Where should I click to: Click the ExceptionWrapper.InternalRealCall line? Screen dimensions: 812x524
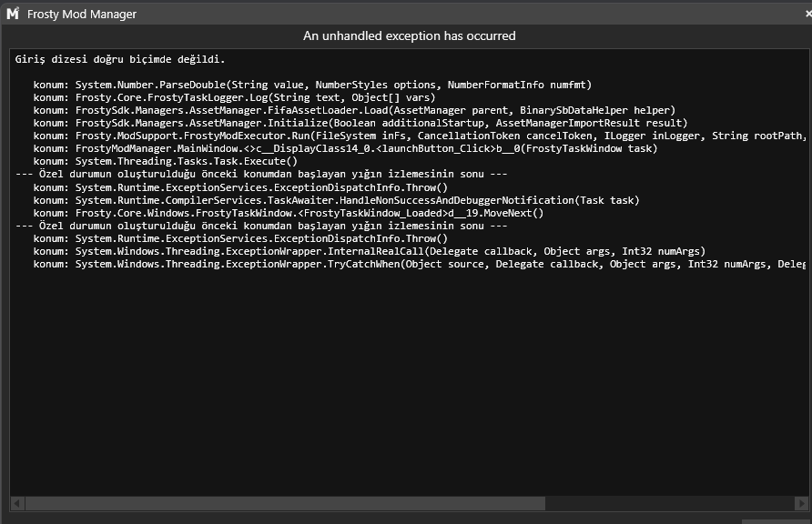pyautogui.click(x=370, y=251)
